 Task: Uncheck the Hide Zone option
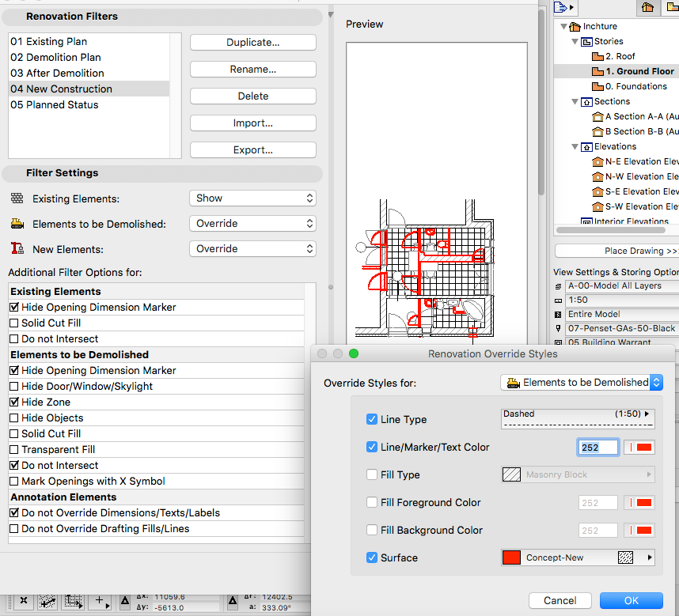point(14,402)
